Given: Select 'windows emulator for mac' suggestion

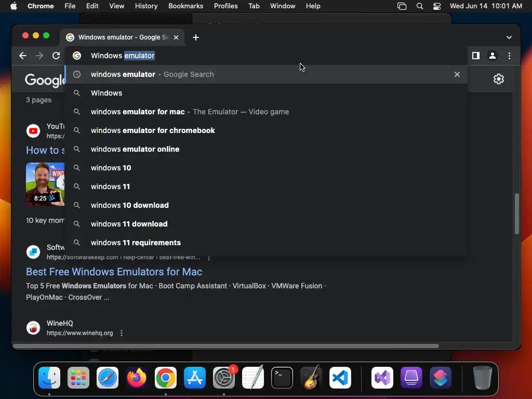Looking at the screenshot, I should pyautogui.click(x=267, y=112).
